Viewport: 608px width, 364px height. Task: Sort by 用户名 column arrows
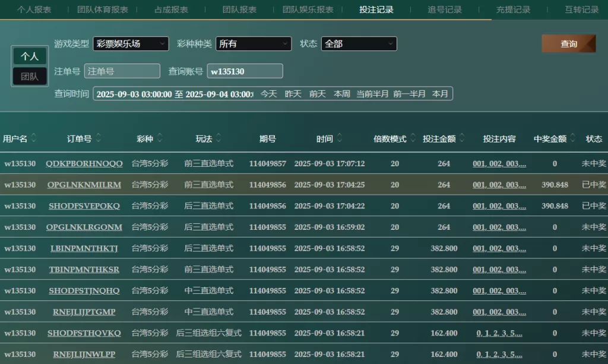click(34, 138)
